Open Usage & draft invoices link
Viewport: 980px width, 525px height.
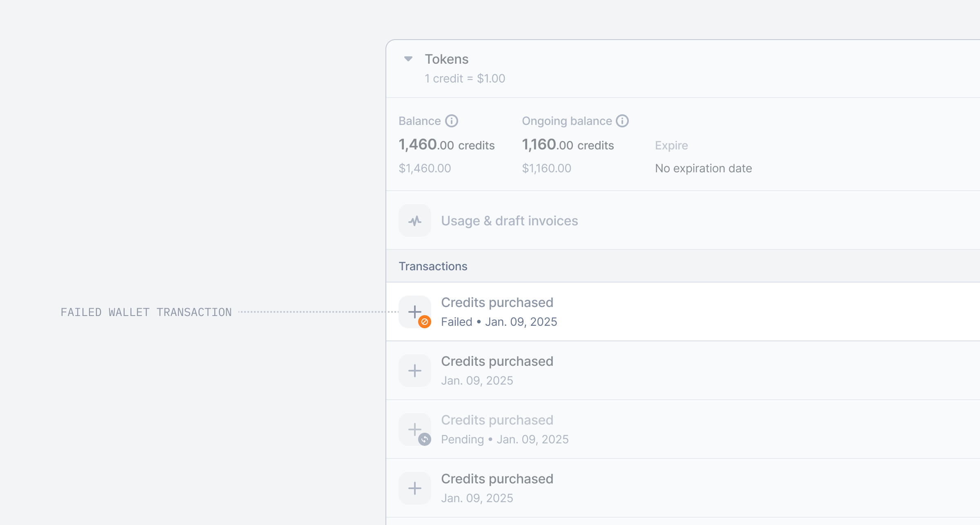tap(509, 221)
